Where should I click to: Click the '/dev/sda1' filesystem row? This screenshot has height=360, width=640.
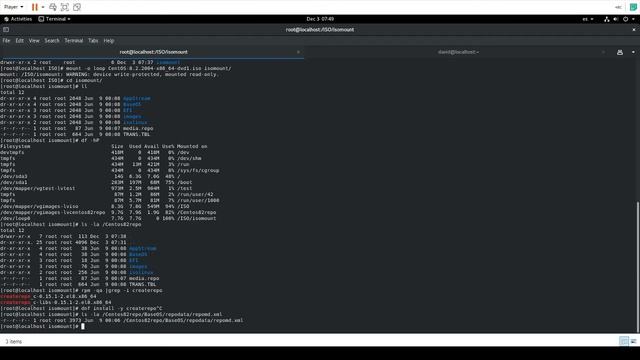pyautogui.click(x=96, y=182)
